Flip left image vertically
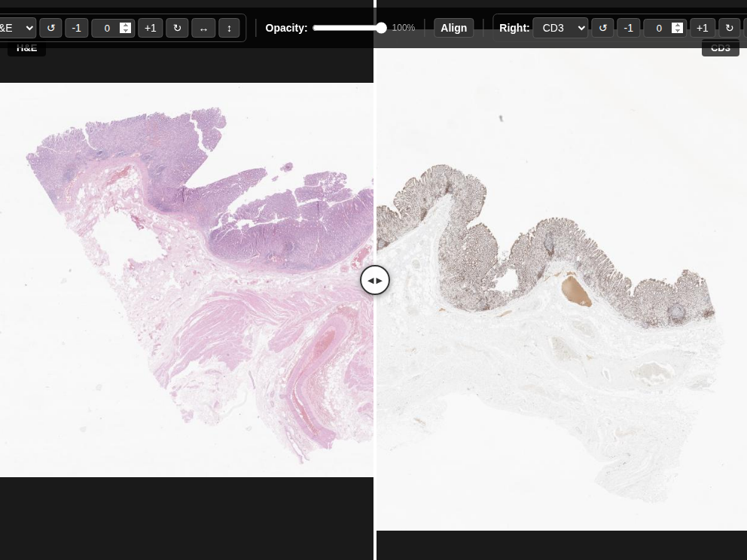The width and height of the screenshot is (747, 560). pos(229,28)
